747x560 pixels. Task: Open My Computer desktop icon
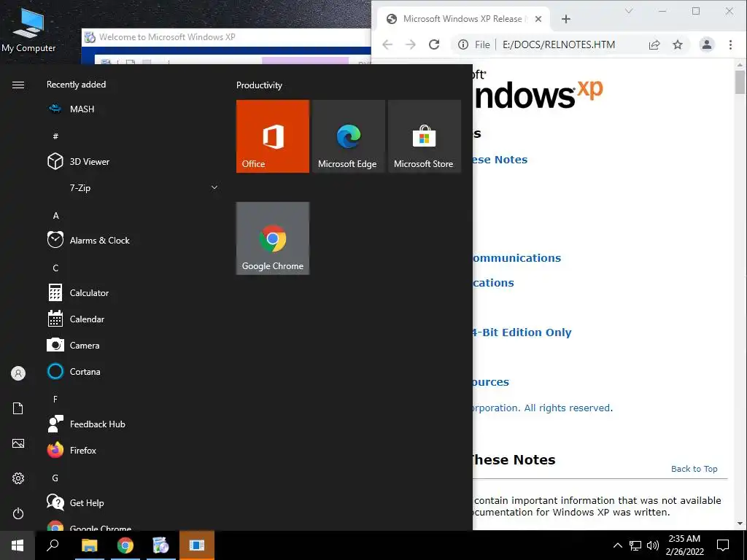28,29
